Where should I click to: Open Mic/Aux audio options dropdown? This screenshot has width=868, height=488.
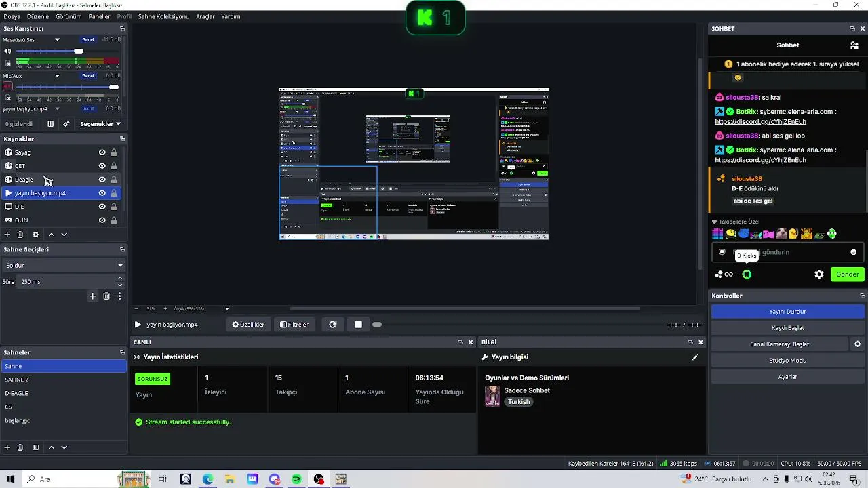58,75
